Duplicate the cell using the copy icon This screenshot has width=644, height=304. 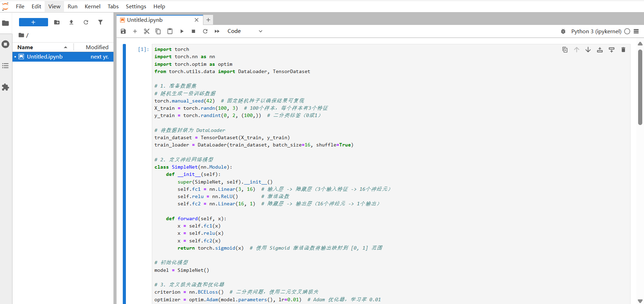click(x=565, y=50)
